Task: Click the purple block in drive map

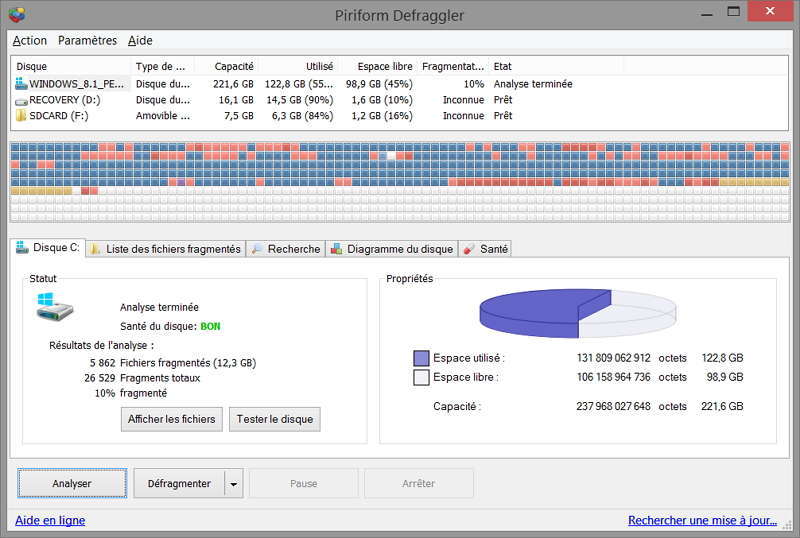Action: click(181, 182)
